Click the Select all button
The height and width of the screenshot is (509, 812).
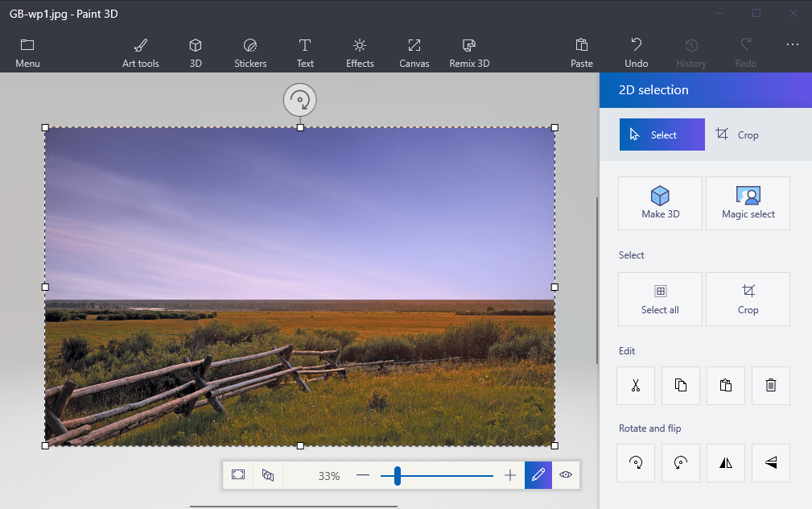pos(660,299)
